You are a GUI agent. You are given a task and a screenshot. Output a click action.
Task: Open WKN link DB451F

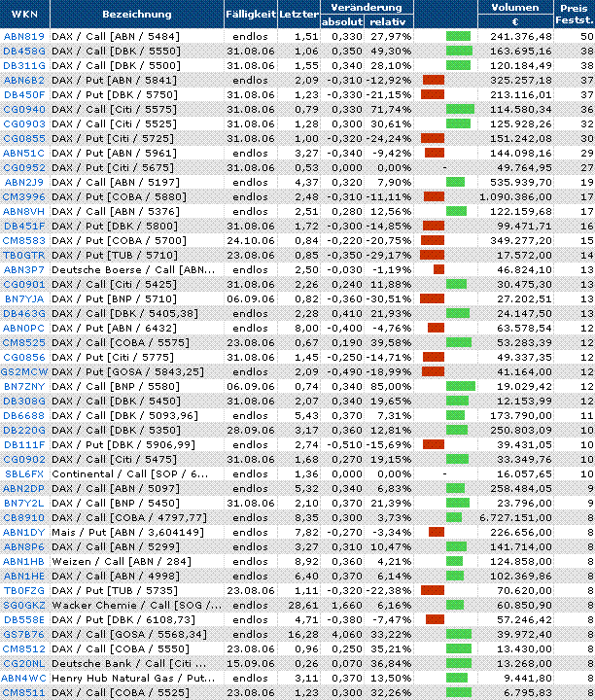pyautogui.click(x=24, y=226)
